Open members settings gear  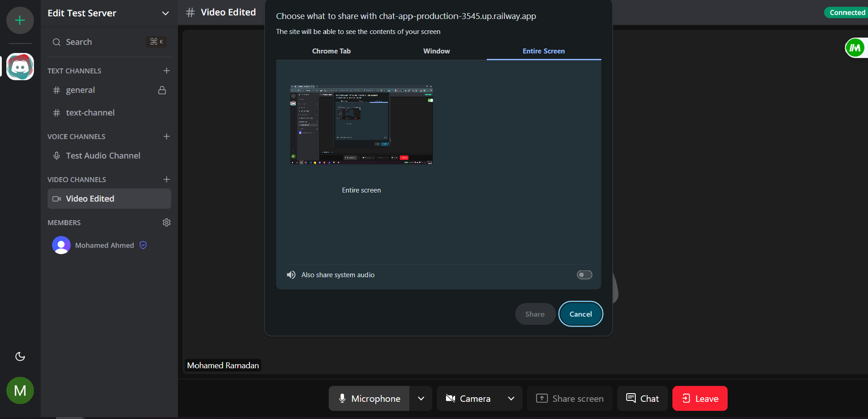tap(167, 222)
